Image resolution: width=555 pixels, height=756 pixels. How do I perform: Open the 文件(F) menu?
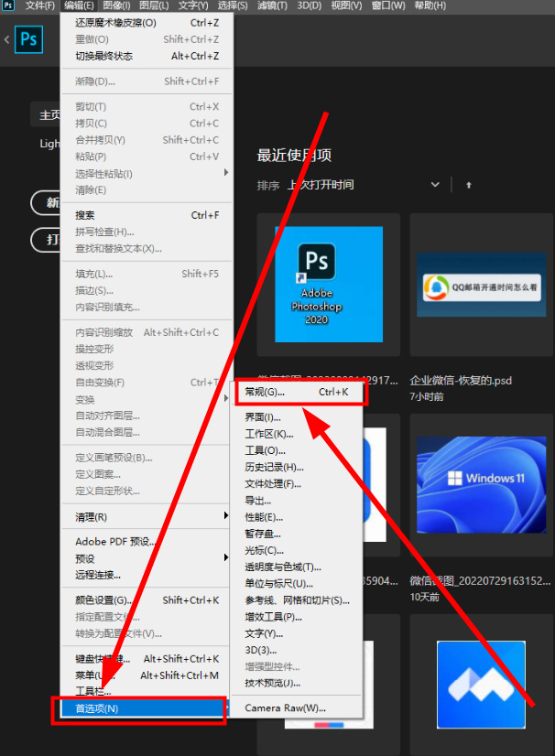click(x=39, y=5)
